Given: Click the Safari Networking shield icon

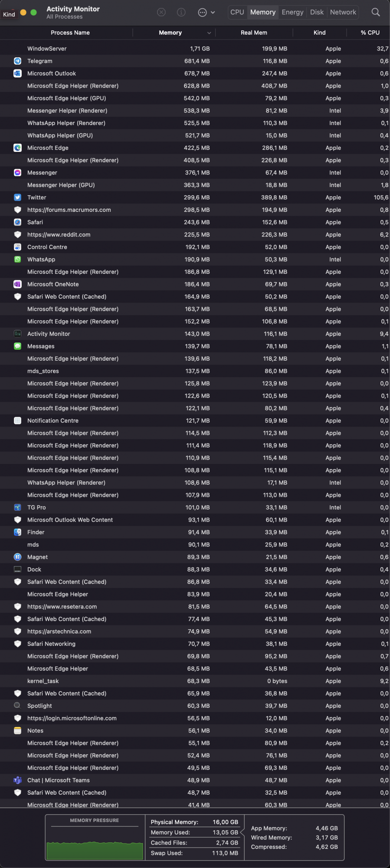Looking at the screenshot, I should (17, 644).
